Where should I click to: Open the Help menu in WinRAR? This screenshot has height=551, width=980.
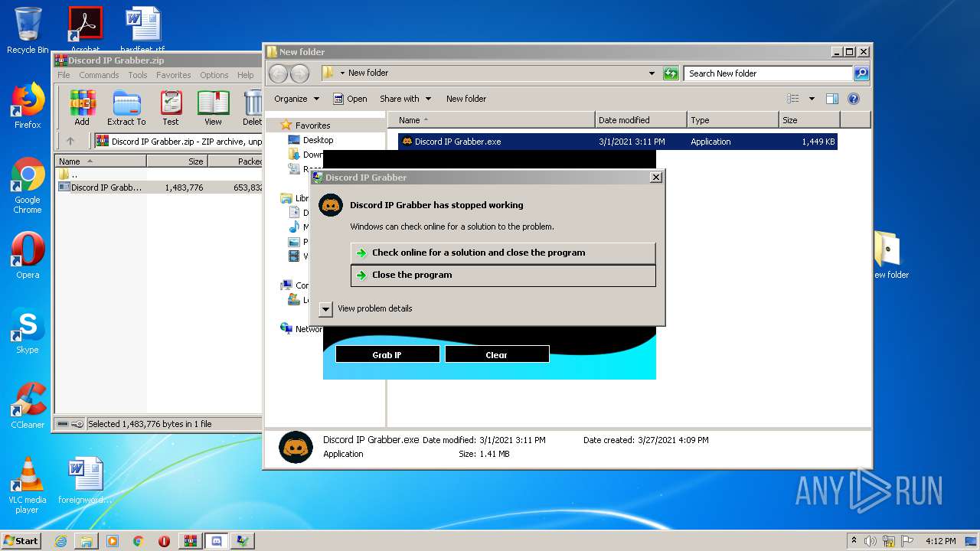coord(245,75)
